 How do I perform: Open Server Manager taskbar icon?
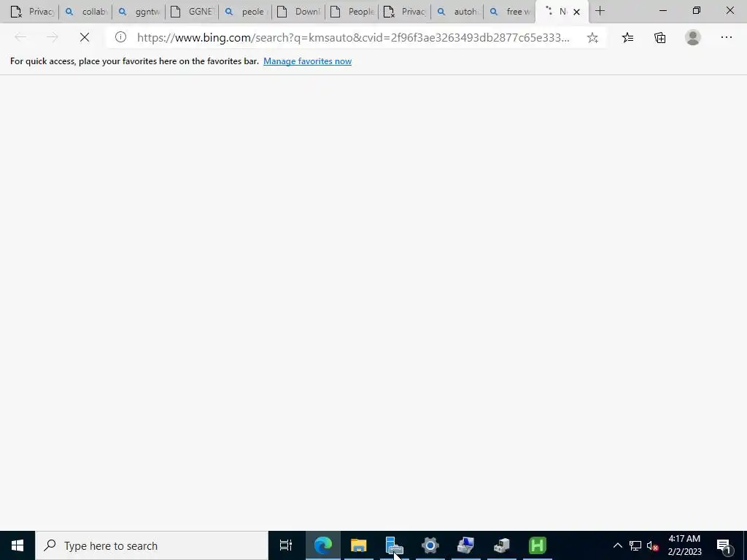394,545
